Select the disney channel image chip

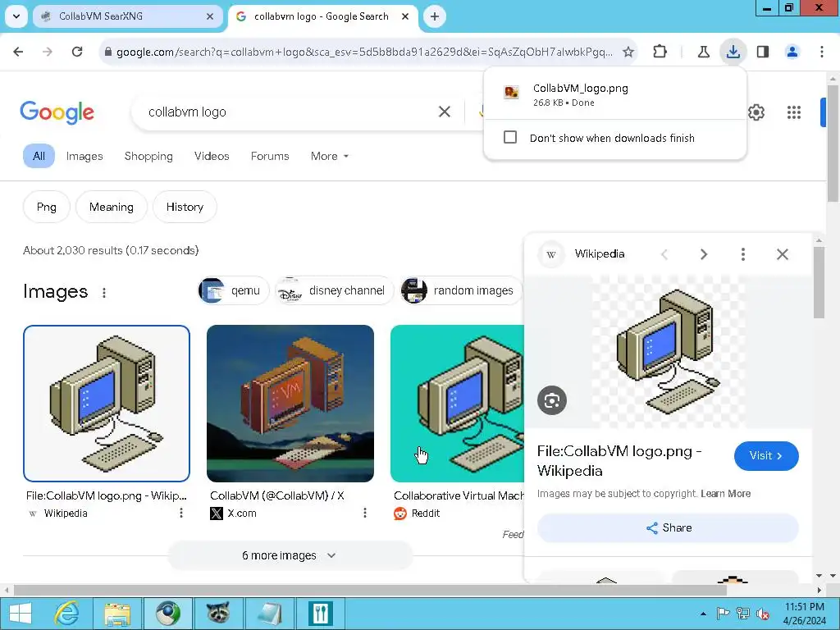click(335, 290)
